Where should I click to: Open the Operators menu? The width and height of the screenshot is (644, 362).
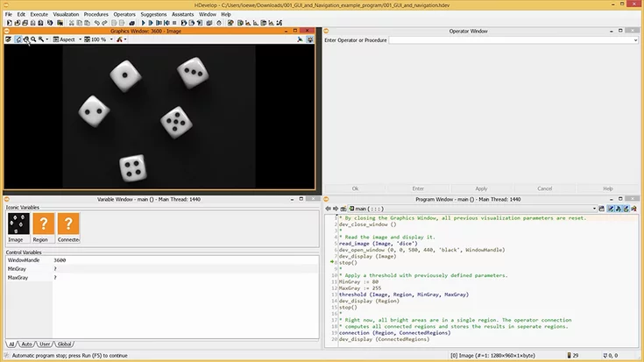(x=124, y=15)
